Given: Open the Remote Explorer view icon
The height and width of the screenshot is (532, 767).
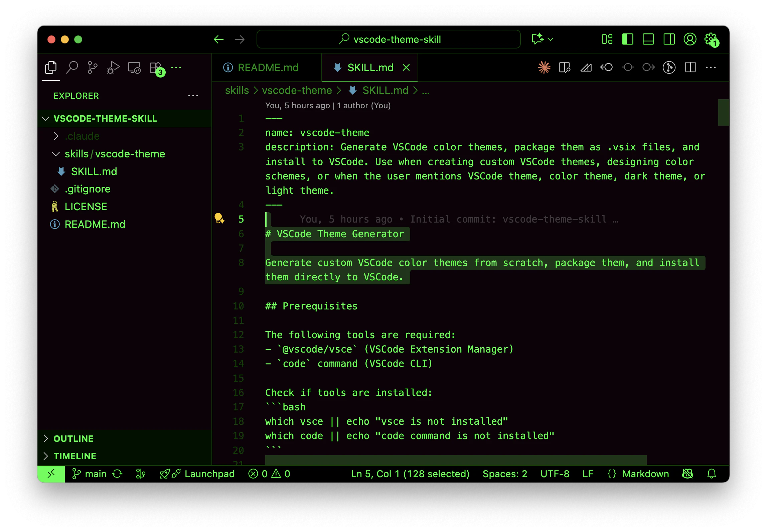Looking at the screenshot, I should tap(134, 68).
